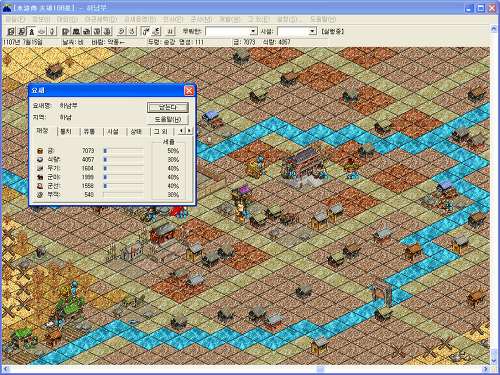Click the horizontal scrollbar thumb
Image resolution: width=500 pixels, height=375 pixels.
320,369
